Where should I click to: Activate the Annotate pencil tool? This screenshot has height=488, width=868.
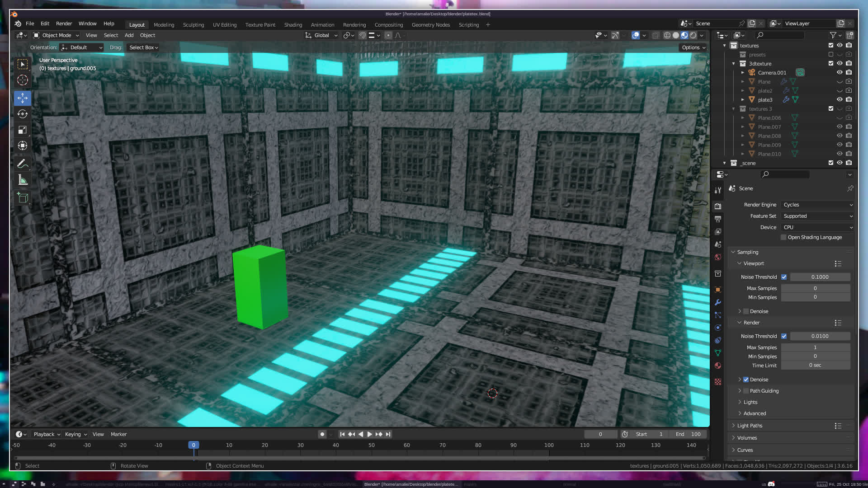[23, 164]
